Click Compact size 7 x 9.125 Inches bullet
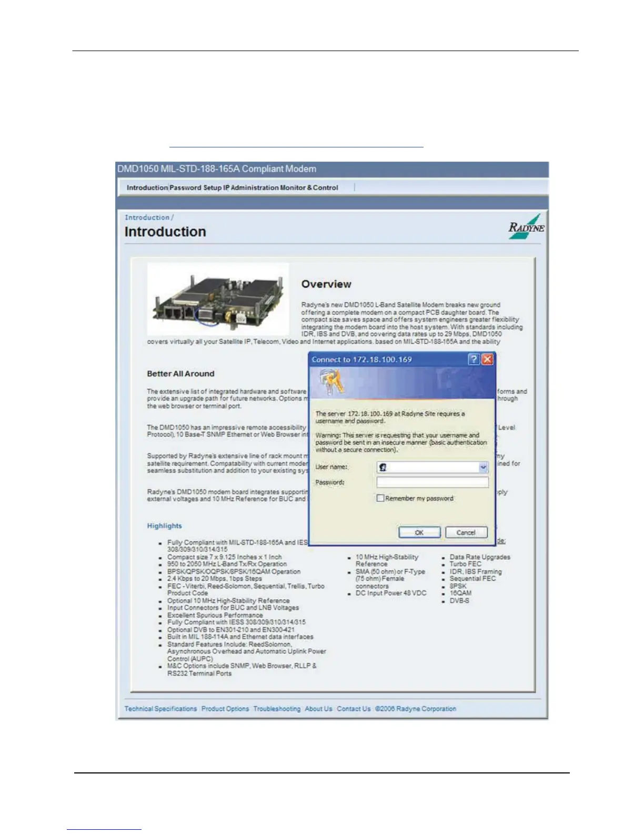644x834 pixels. pos(225,557)
